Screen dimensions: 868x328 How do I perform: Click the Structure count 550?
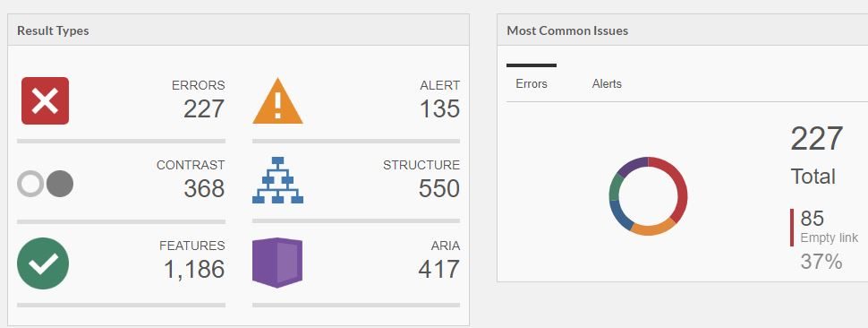point(439,188)
